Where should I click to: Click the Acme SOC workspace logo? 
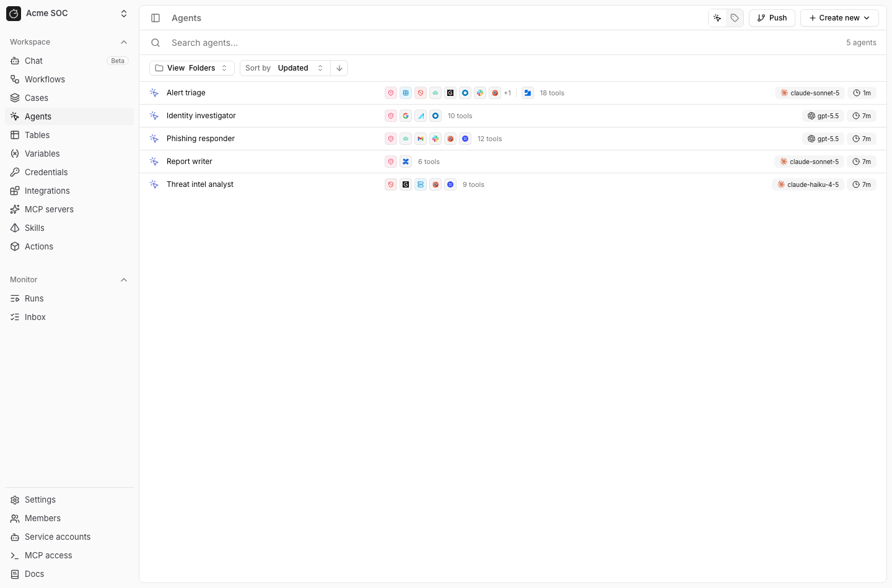click(14, 14)
